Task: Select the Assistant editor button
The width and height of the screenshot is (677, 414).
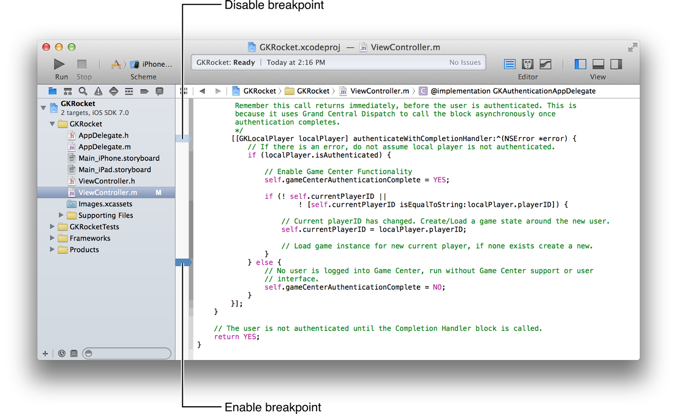Action: (527, 64)
